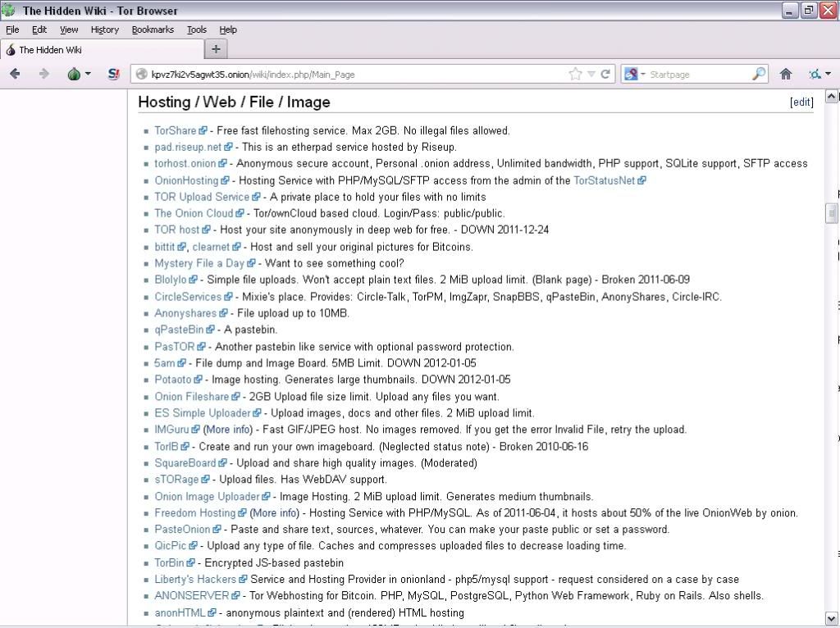
Task: Open the ES Simple Uploader link
Action: coord(203,413)
